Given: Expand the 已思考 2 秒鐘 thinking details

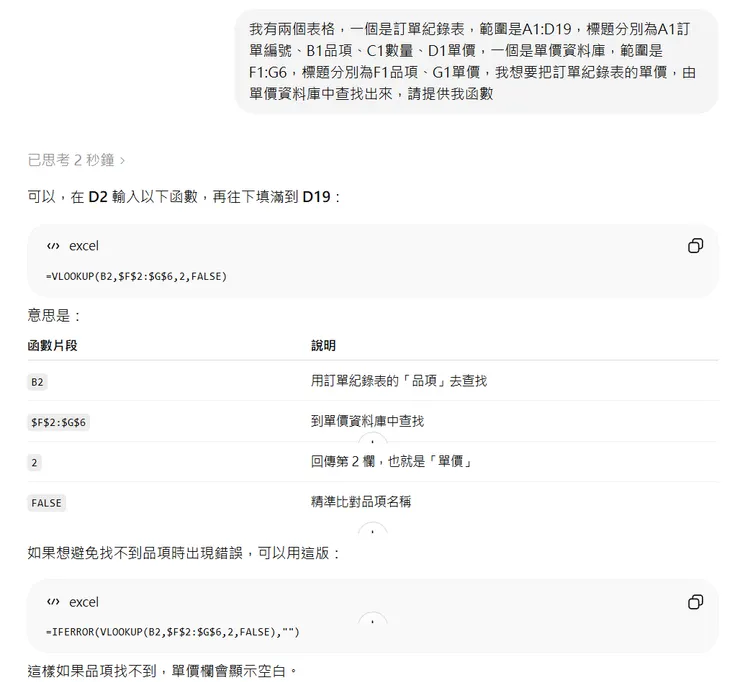Looking at the screenshot, I should click(x=76, y=160).
